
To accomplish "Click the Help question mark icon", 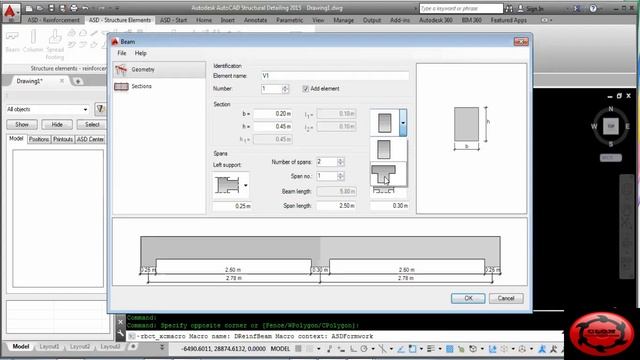I will [x=593, y=8].
